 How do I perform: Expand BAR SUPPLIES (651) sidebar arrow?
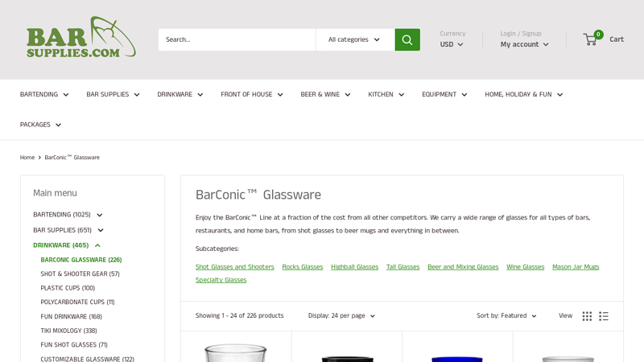(x=101, y=230)
